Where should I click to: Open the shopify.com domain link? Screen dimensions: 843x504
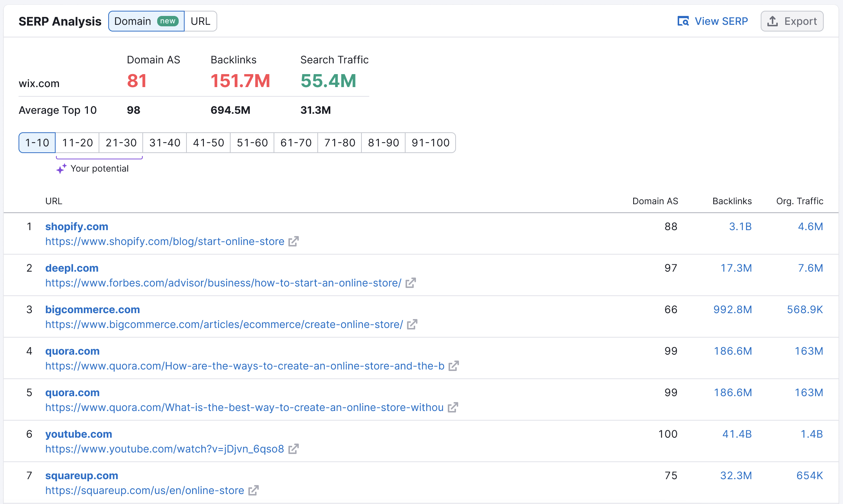[77, 226]
